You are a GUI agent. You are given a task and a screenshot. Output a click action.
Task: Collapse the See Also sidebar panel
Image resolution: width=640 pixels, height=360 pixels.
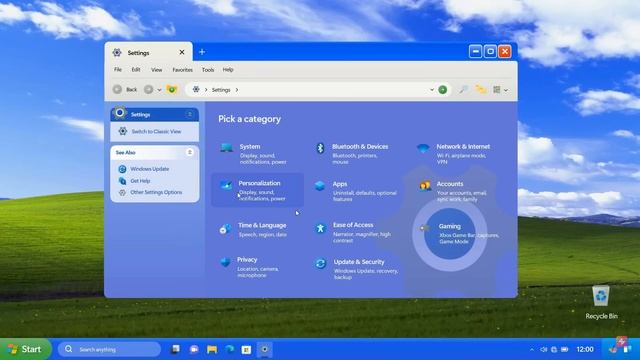tap(189, 152)
